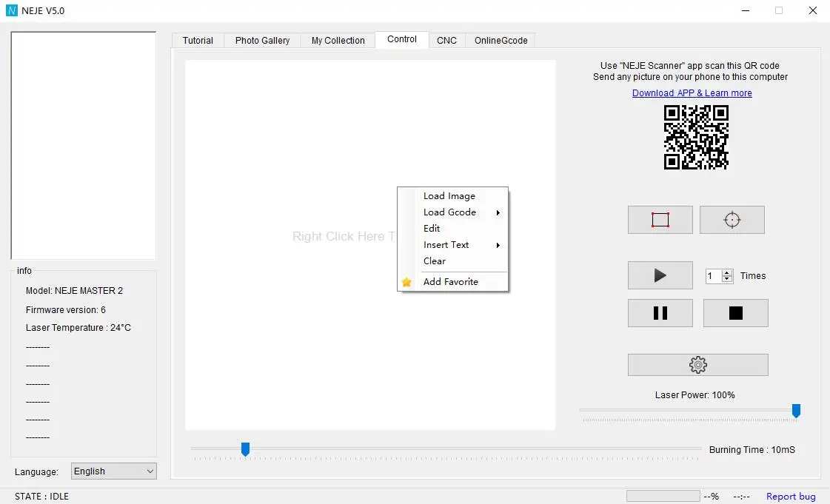
Task: Choose Load Image from context menu
Action: pos(452,196)
